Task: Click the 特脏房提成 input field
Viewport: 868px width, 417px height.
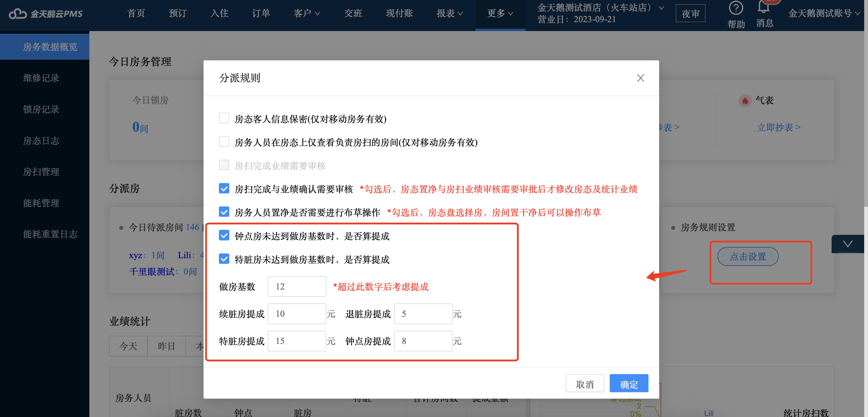Action: tap(297, 341)
